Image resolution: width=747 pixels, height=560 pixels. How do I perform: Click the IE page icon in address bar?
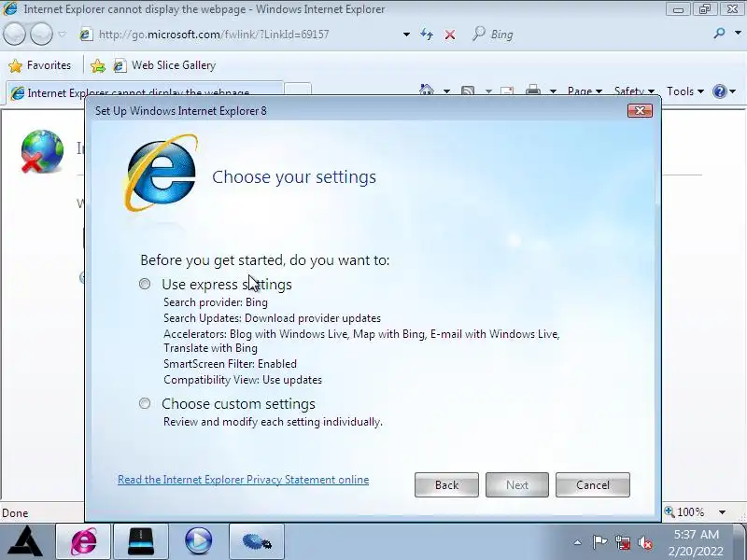click(86, 35)
